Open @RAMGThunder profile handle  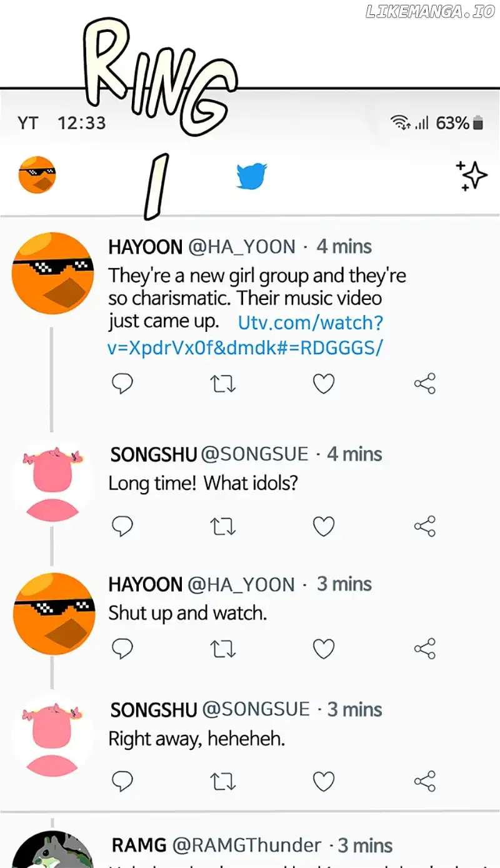247,846
